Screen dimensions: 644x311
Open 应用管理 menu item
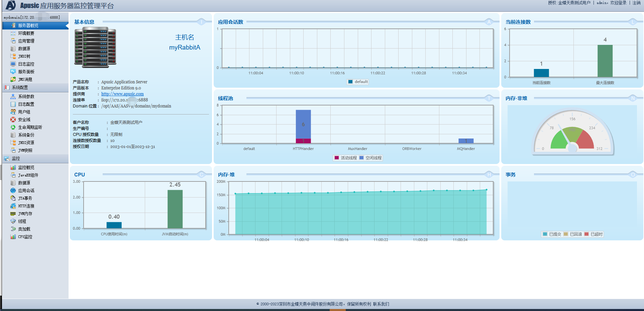point(26,41)
